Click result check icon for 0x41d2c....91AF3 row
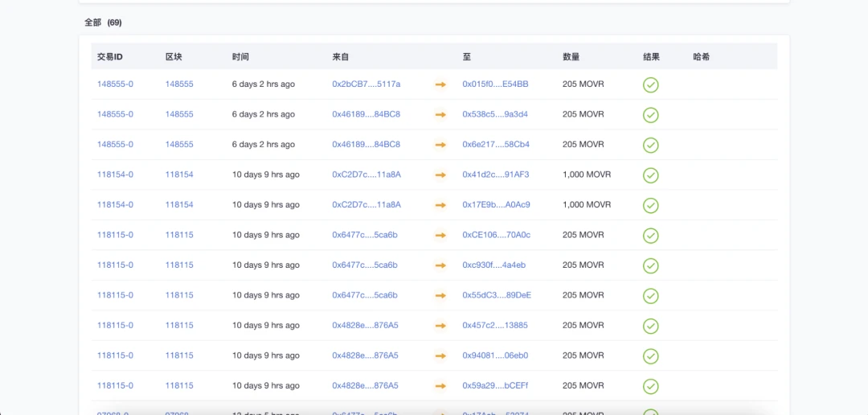The width and height of the screenshot is (868, 415). [650, 175]
